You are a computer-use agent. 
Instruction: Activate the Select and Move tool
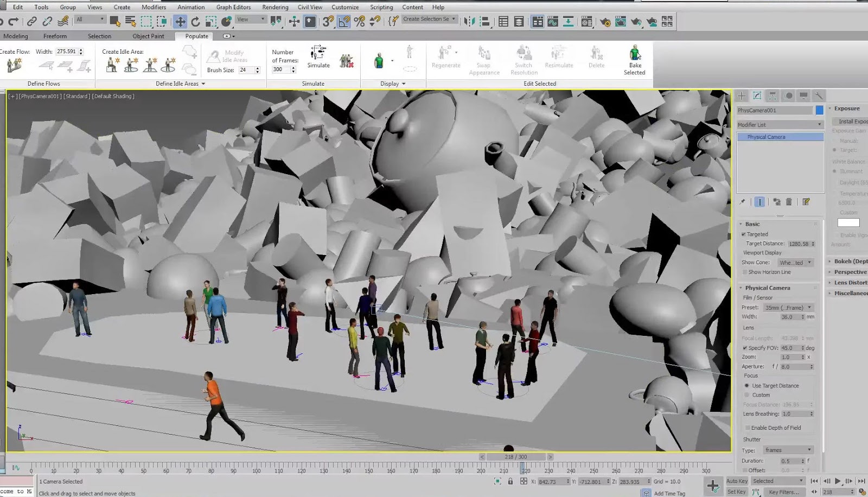pyautogui.click(x=180, y=21)
